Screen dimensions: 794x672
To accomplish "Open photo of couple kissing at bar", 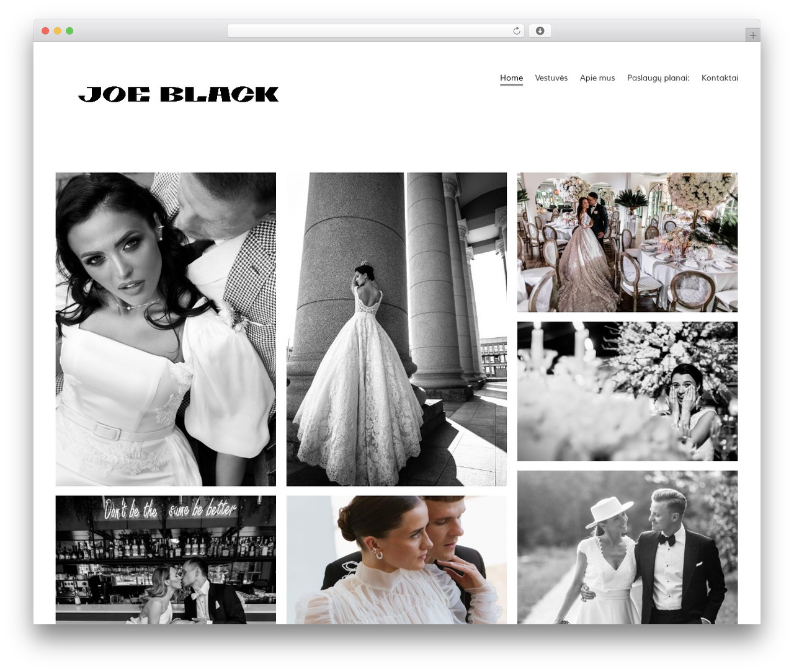I will pyautogui.click(x=166, y=560).
